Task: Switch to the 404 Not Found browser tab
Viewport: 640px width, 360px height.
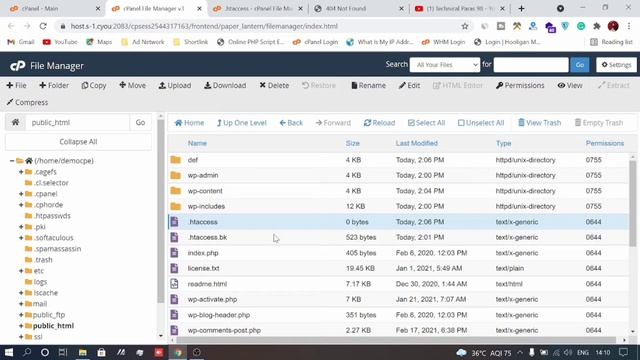Action: click(x=359, y=9)
